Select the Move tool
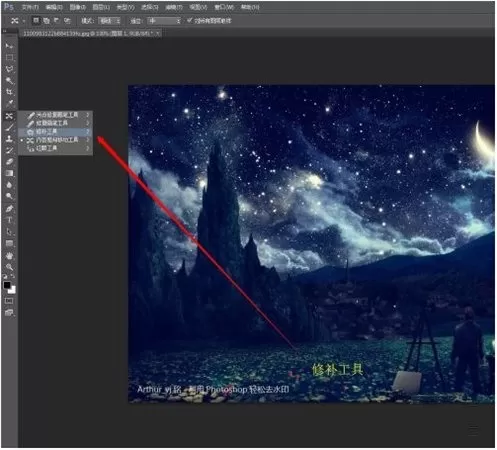Image resolution: width=497 pixels, height=450 pixels. coord(9,46)
